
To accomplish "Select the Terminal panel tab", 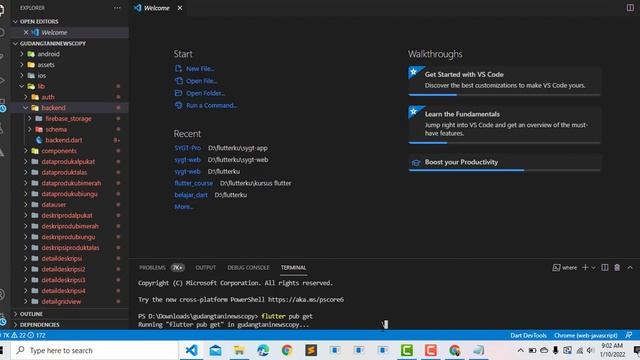I will click(293, 268).
